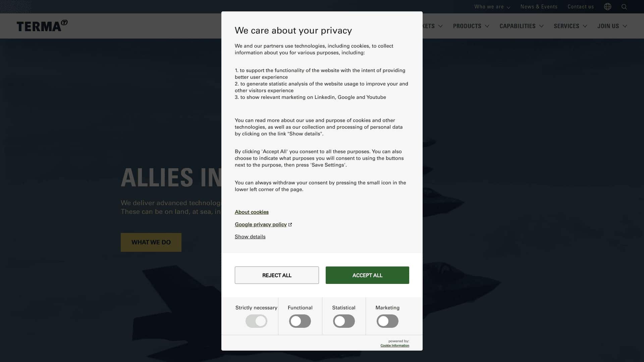
Task: Click the ACCEPT ALL button
Action: 367,275
